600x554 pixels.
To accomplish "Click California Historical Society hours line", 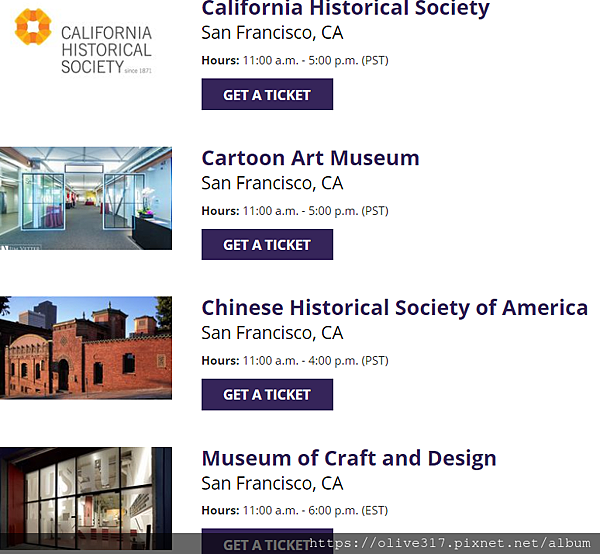I will pyautogui.click(x=295, y=61).
